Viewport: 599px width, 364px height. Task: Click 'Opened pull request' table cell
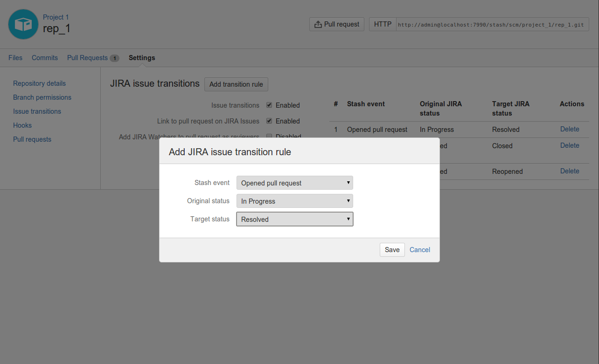click(377, 130)
